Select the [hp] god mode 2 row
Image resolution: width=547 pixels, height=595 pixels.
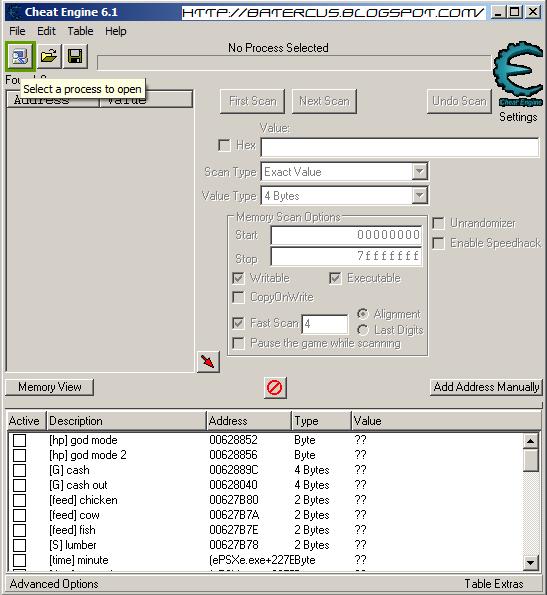point(265,455)
